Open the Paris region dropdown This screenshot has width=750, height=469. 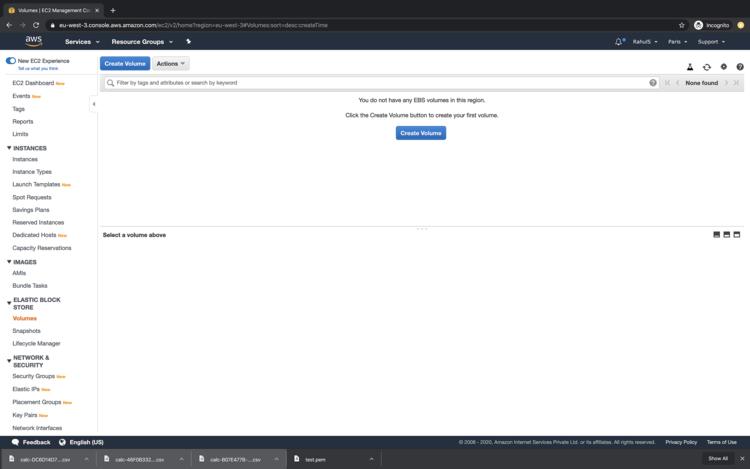tap(677, 42)
